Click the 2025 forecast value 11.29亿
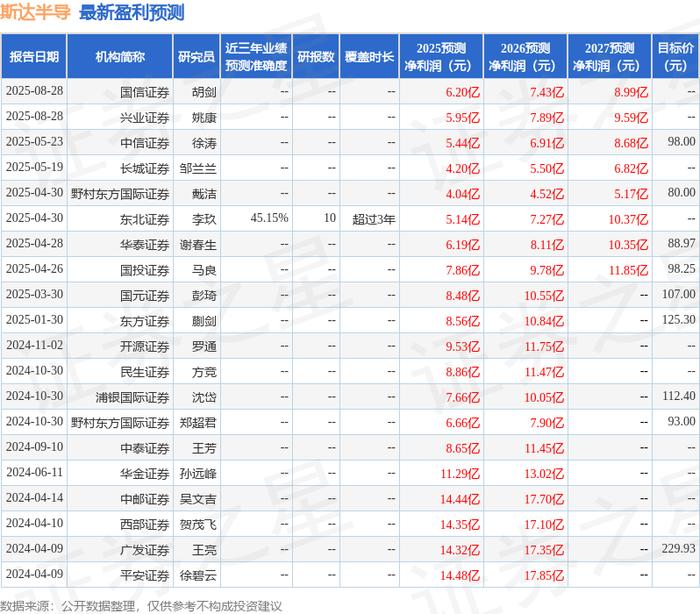The width and height of the screenshot is (700, 614). [x=460, y=474]
